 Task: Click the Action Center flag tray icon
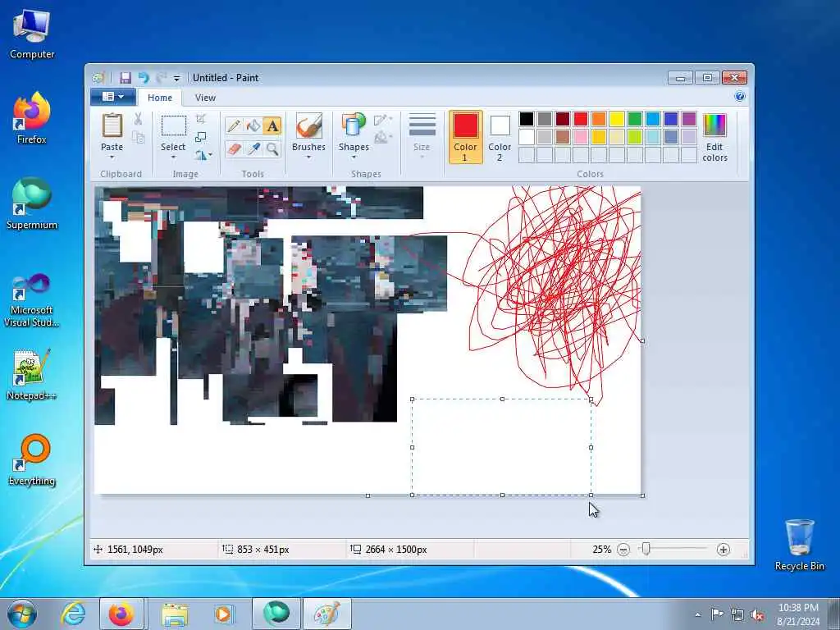click(717, 614)
